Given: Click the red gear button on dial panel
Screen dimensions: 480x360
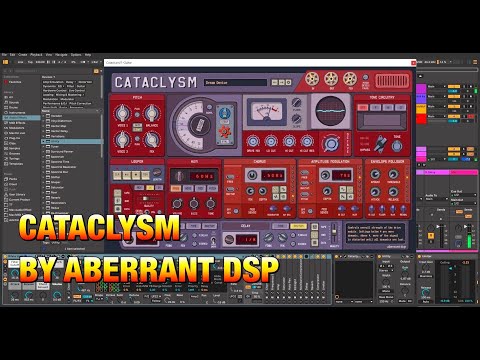Looking at the screenshot, I should [225, 132].
